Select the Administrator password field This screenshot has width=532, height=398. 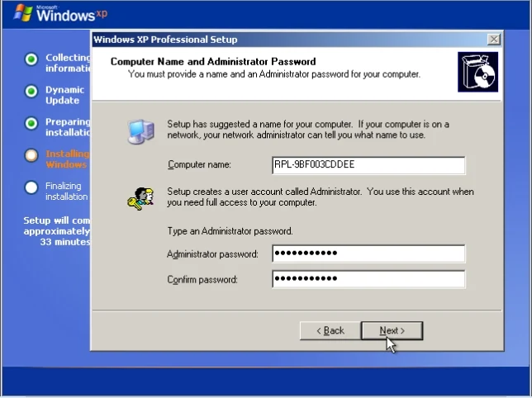click(368, 253)
